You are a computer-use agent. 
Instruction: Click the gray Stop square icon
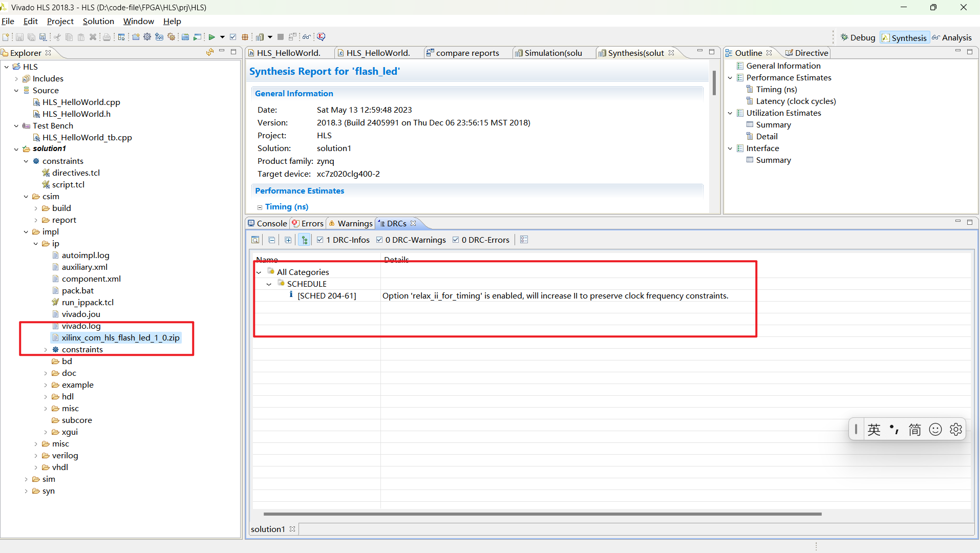pyautogui.click(x=281, y=37)
